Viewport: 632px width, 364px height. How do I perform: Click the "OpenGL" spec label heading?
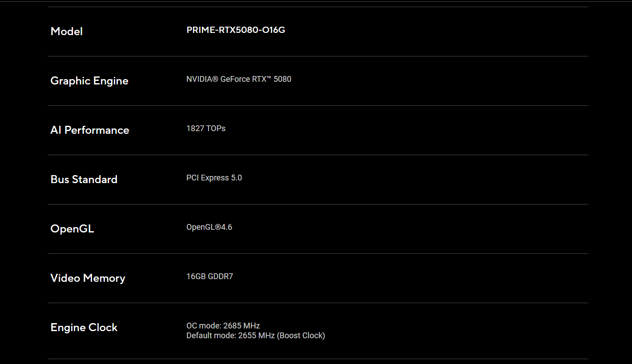pyautogui.click(x=72, y=229)
